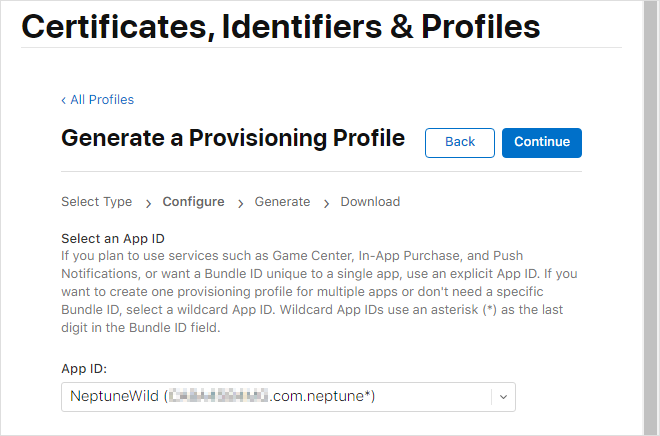The image size is (660, 436).
Task: Go to the Select Type step
Action: click(96, 202)
